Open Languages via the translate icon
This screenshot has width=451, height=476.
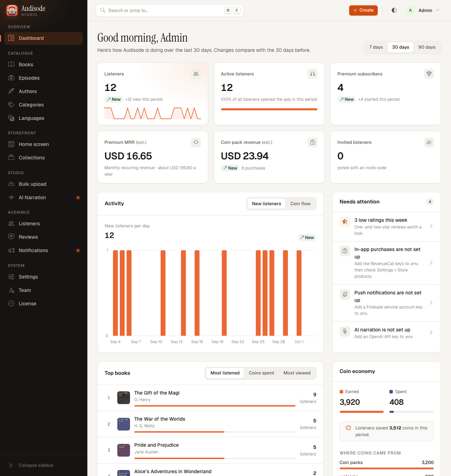pyautogui.click(x=11, y=118)
